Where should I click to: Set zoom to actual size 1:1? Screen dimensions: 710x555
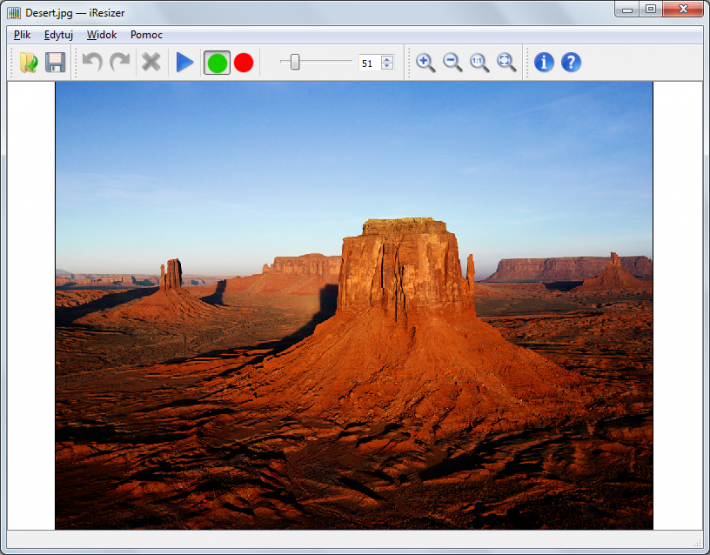click(x=480, y=62)
